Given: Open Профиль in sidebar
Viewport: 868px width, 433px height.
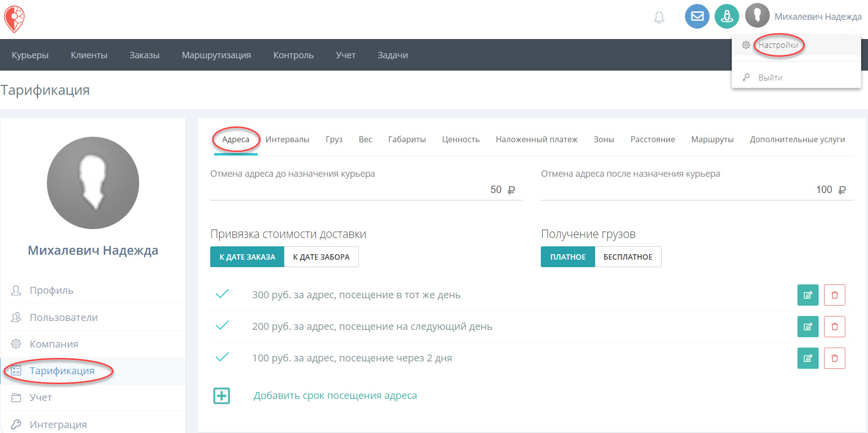Looking at the screenshot, I should [93, 290].
